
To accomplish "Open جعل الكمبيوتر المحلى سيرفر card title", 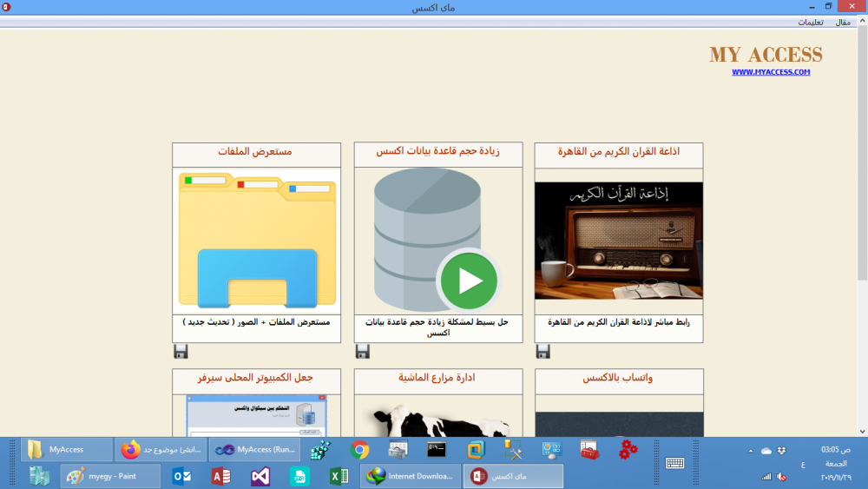I will pyautogui.click(x=255, y=378).
